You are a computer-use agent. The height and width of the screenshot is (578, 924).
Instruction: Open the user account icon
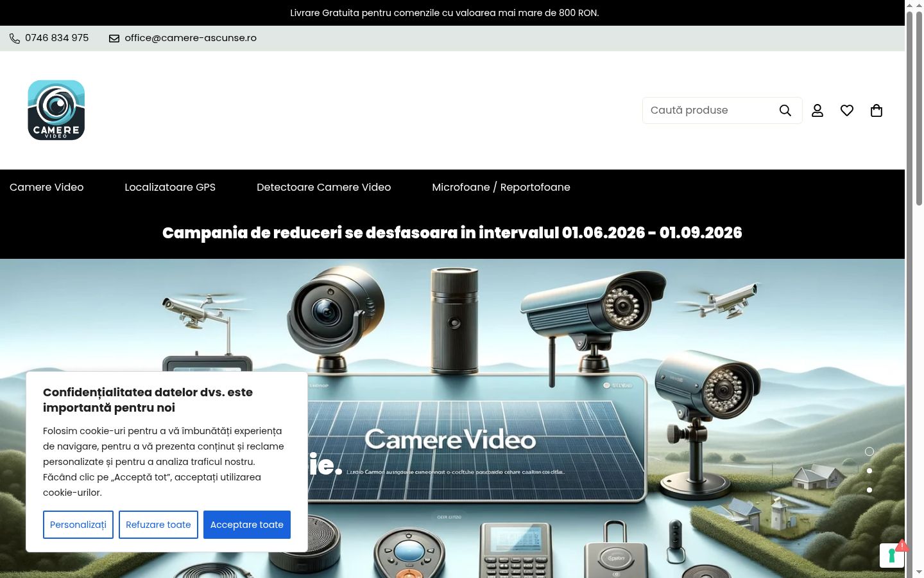click(817, 110)
